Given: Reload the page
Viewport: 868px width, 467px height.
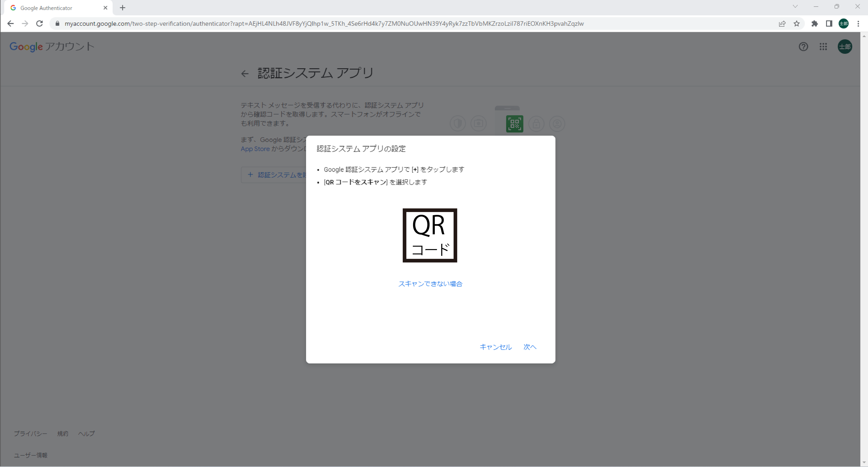Looking at the screenshot, I should pos(39,24).
